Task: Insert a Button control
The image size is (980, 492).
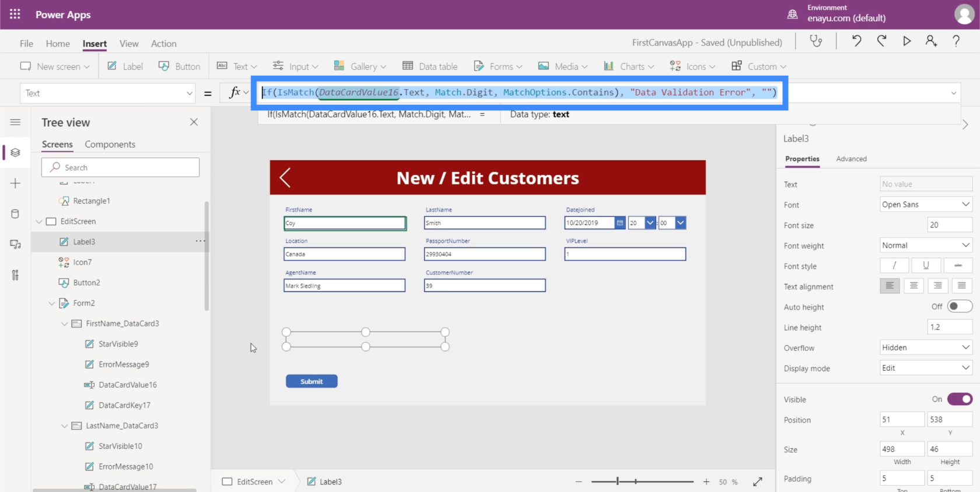Action: click(179, 66)
